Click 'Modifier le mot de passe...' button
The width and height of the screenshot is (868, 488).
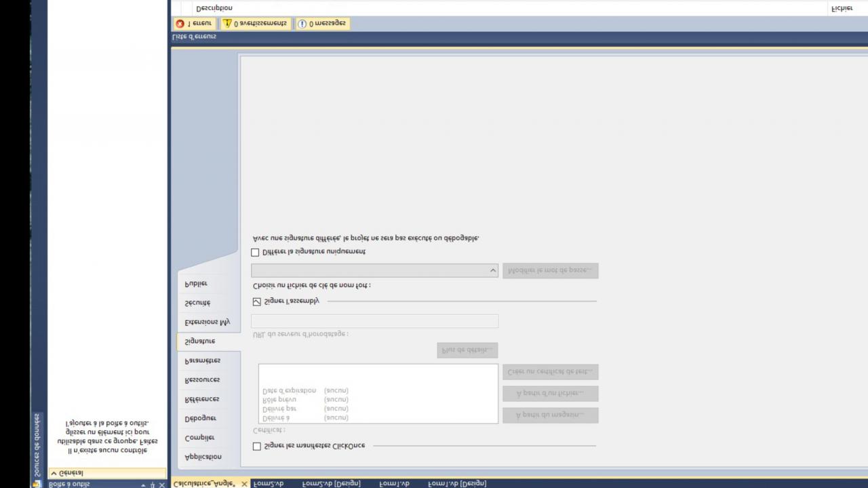pyautogui.click(x=550, y=270)
